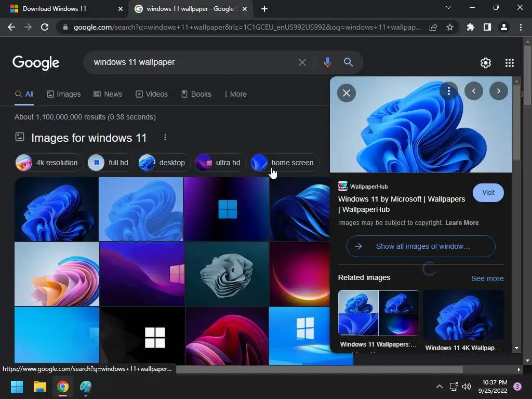Start voice search with the microphone
The width and height of the screenshot is (532, 399).
[x=327, y=62]
